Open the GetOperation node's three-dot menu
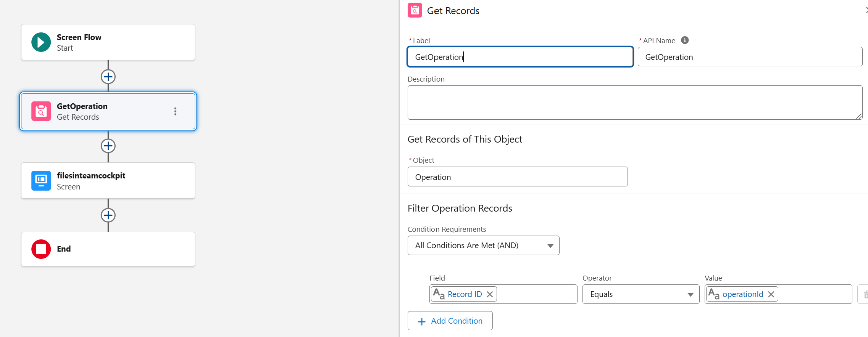 coord(175,111)
